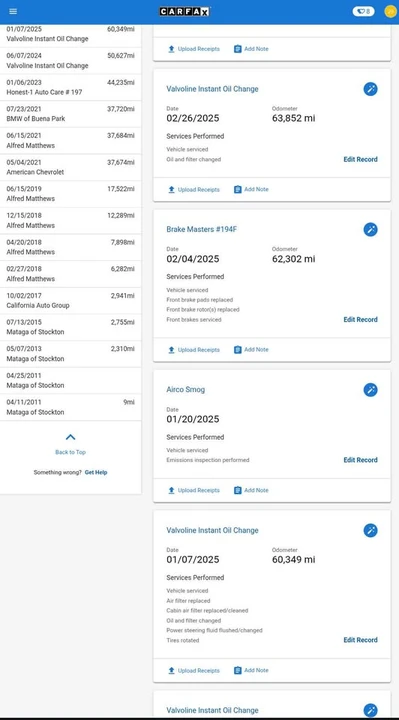Click the note icon in the topmost partial card
399x720 pixels.
point(237,49)
